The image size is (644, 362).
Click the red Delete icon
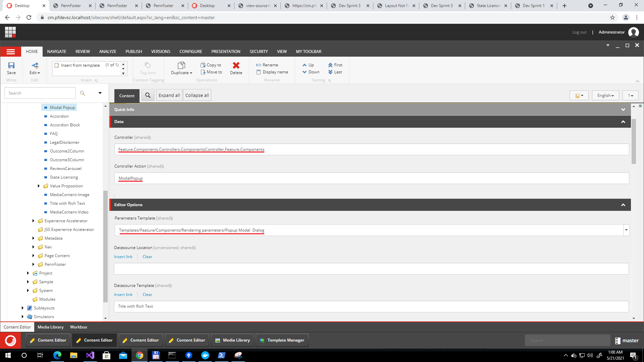(x=236, y=65)
